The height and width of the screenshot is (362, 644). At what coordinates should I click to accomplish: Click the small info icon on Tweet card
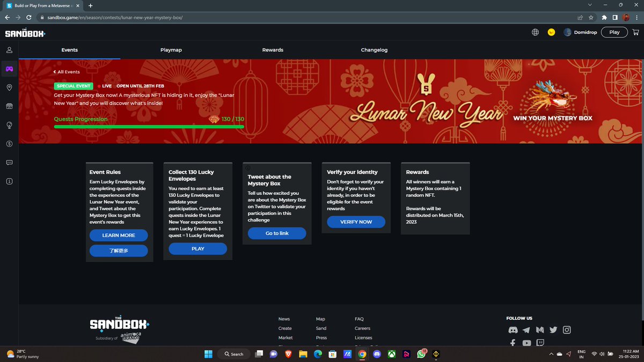(x=247, y=168)
